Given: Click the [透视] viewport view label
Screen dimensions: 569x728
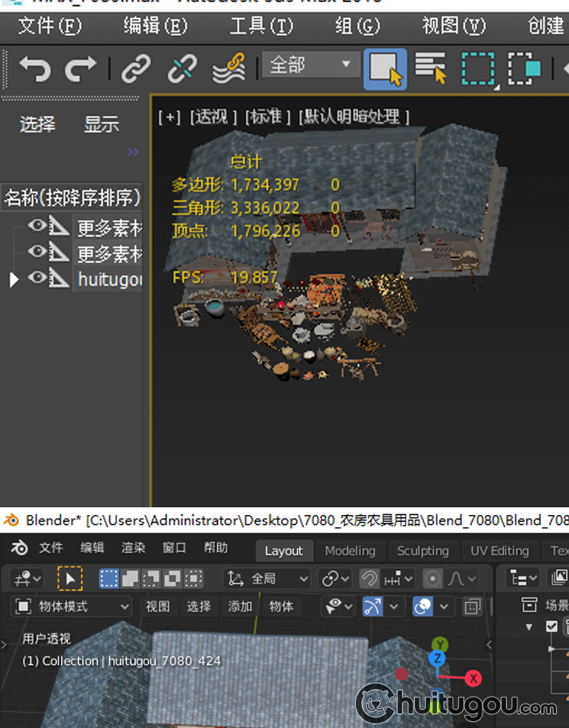Looking at the screenshot, I should (212, 117).
